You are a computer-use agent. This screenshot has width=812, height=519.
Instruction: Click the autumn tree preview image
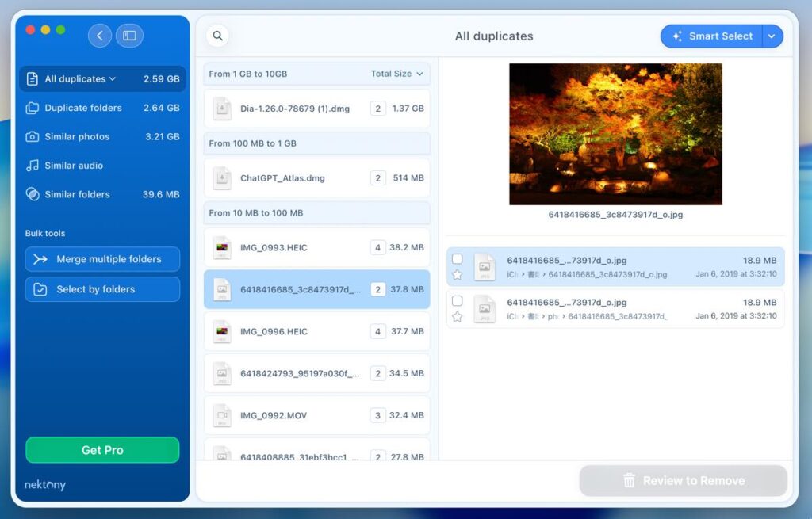click(x=615, y=134)
